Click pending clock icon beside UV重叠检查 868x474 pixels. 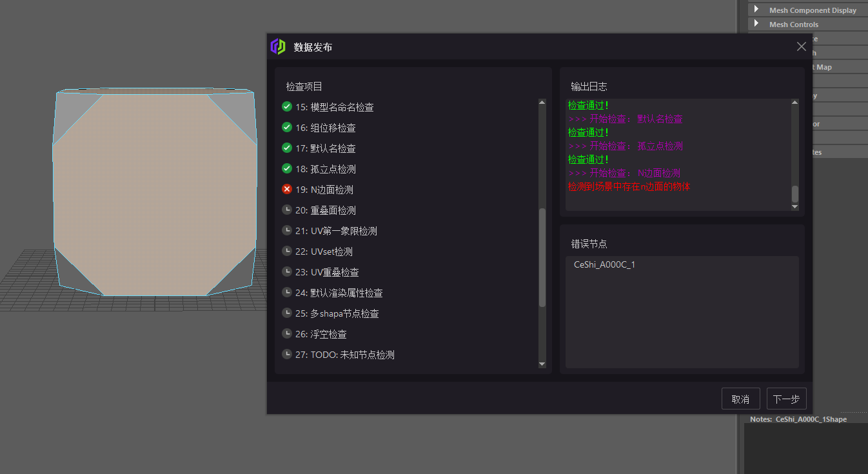(x=286, y=272)
